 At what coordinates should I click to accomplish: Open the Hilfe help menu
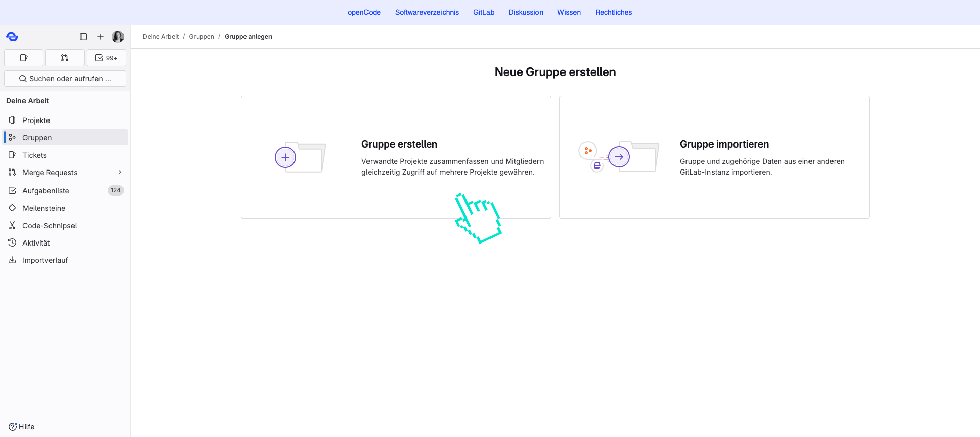coord(21,427)
